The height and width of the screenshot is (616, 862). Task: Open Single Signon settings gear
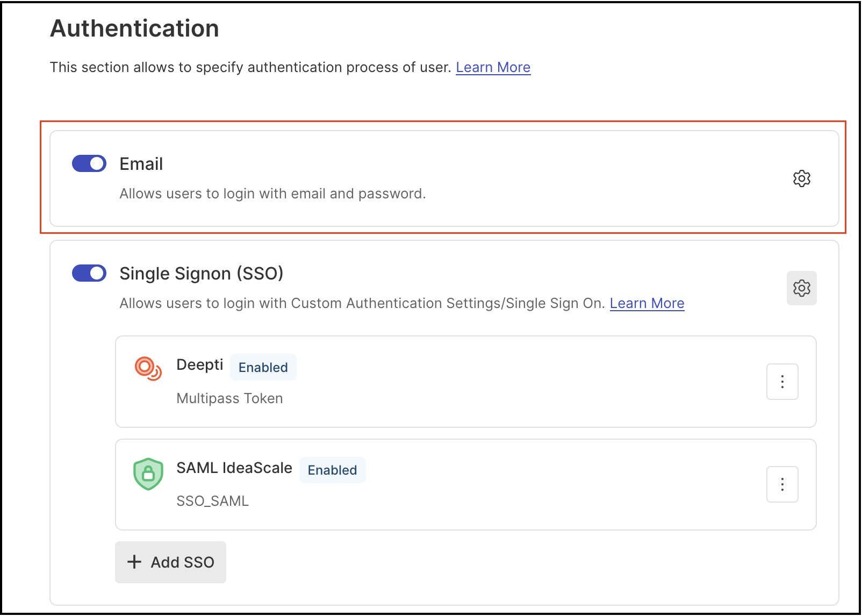801,288
